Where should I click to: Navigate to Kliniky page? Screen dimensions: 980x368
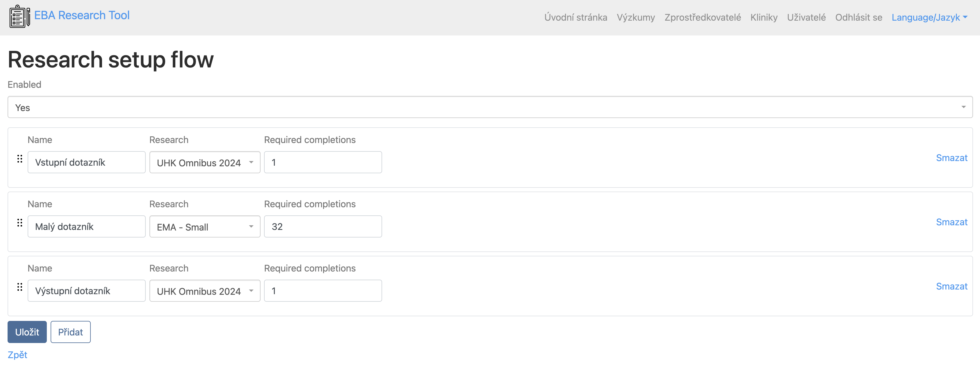point(764,17)
